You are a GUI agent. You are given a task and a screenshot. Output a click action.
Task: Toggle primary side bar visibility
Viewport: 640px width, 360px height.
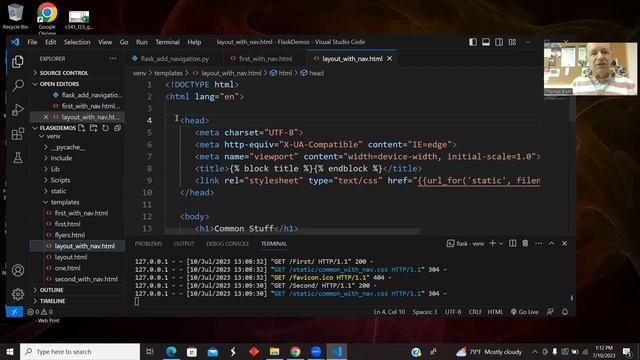pos(473,42)
